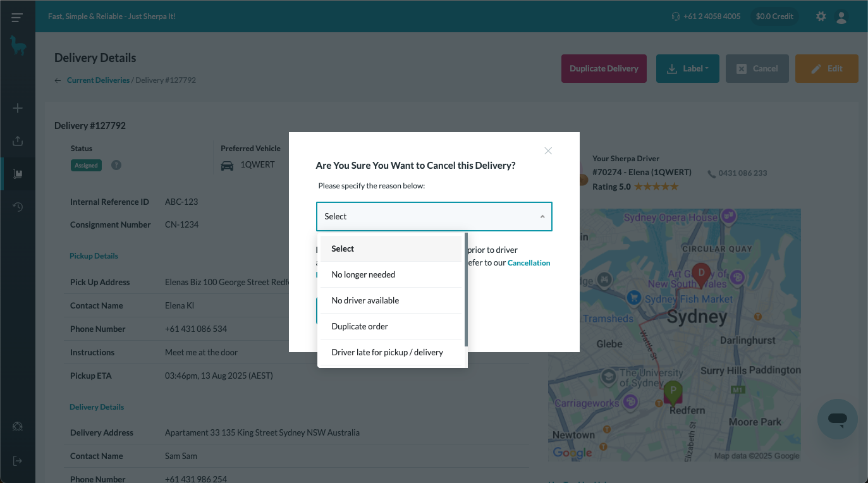Image resolution: width=868 pixels, height=483 pixels.
Task: Open the upload icon in sidebar
Action: click(x=18, y=141)
